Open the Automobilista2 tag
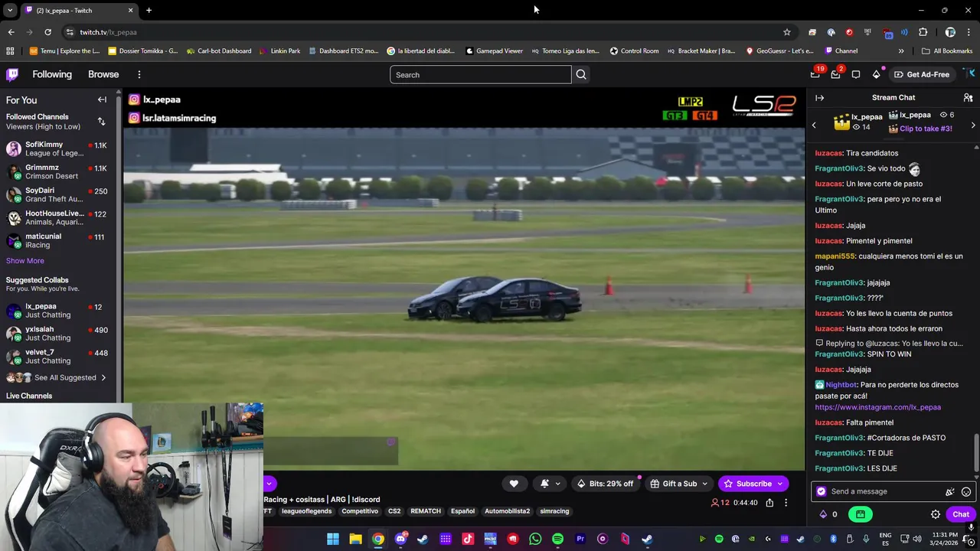This screenshot has width=980, height=551. [507, 511]
